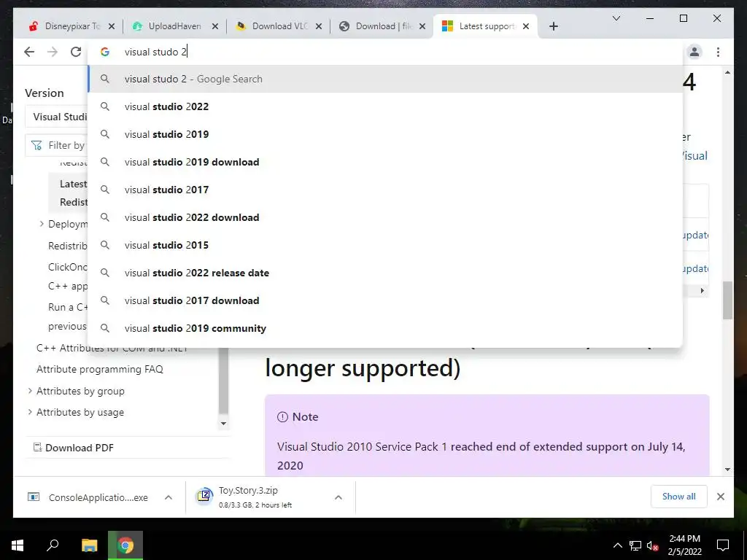Click the Download PDF document icon
The height and width of the screenshot is (560, 747).
tap(37, 447)
